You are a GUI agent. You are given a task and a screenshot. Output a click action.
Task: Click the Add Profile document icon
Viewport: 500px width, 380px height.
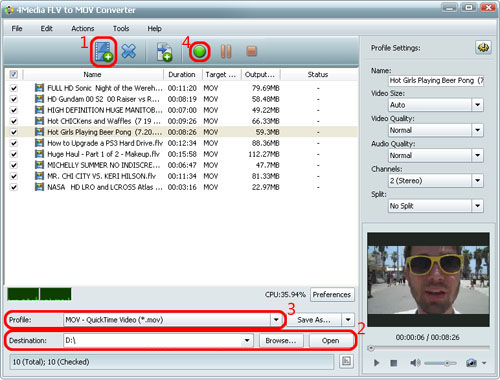pyautogui.click(x=164, y=52)
